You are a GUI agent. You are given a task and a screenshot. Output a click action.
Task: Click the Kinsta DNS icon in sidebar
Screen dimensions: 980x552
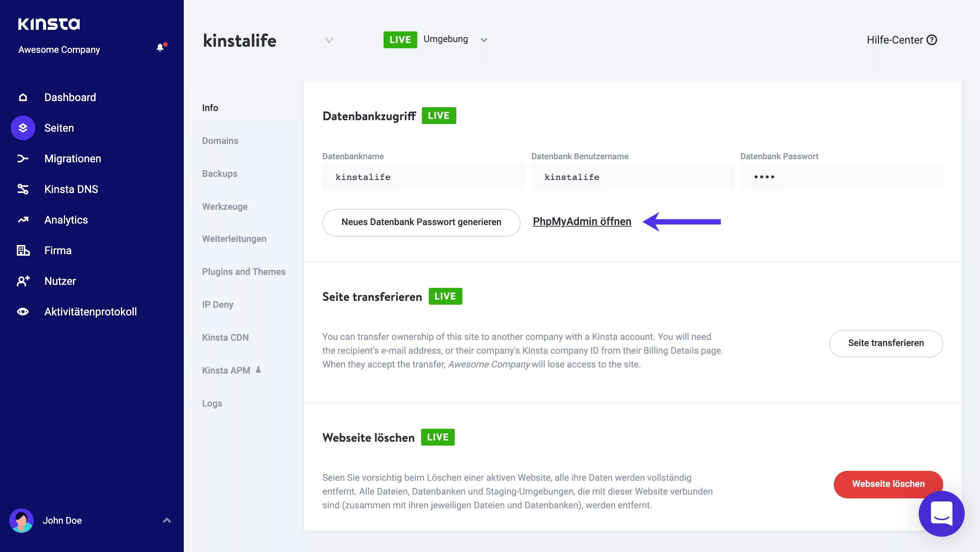[24, 189]
